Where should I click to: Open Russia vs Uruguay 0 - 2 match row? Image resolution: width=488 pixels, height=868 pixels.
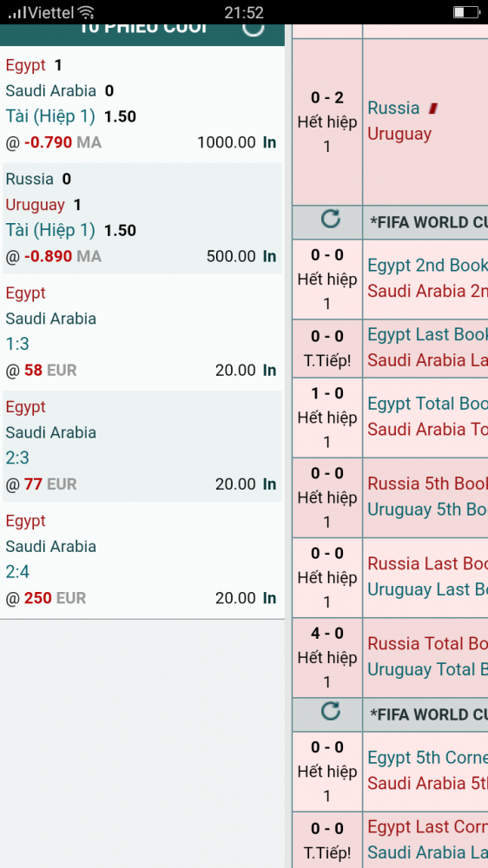pos(390,122)
